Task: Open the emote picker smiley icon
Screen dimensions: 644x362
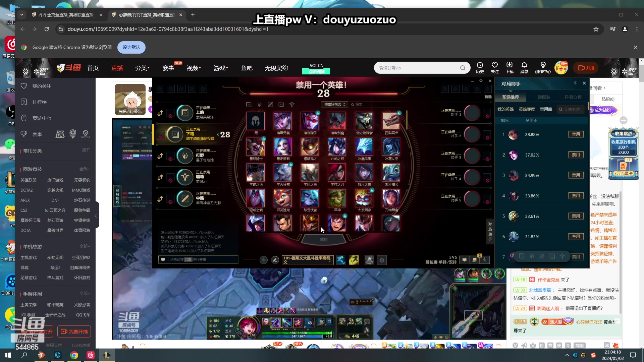Action: coord(382,260)
